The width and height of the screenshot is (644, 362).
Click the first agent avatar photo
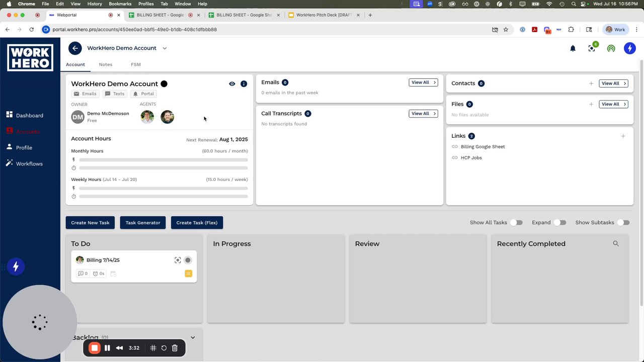pos(147,117)
